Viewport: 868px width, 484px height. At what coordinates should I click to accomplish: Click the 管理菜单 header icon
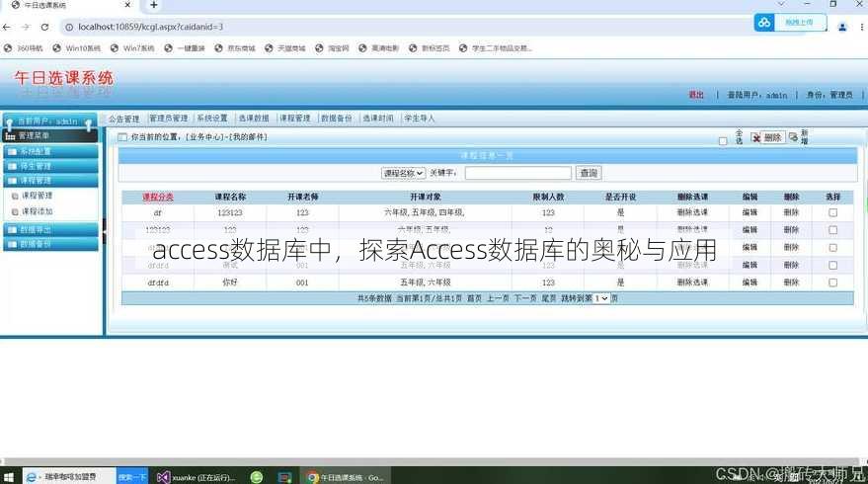point(10,135)
